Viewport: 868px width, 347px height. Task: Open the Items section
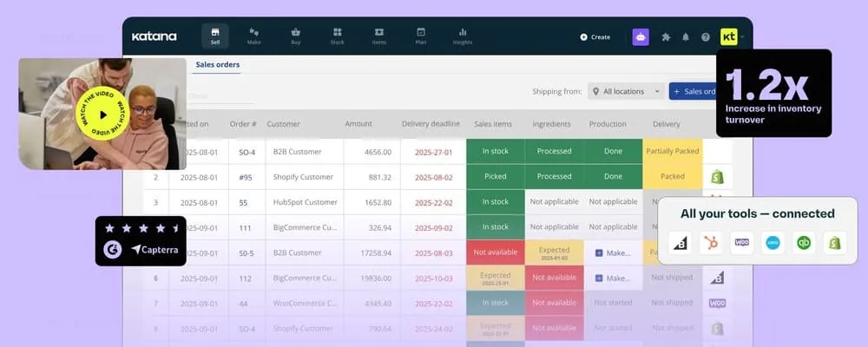(x=378, y=36)
